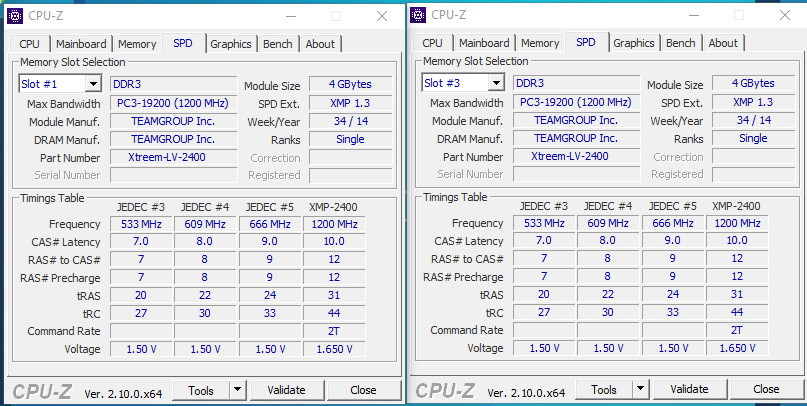Select the SPD tab in left window
807x406 pixels.
[183, 43]
